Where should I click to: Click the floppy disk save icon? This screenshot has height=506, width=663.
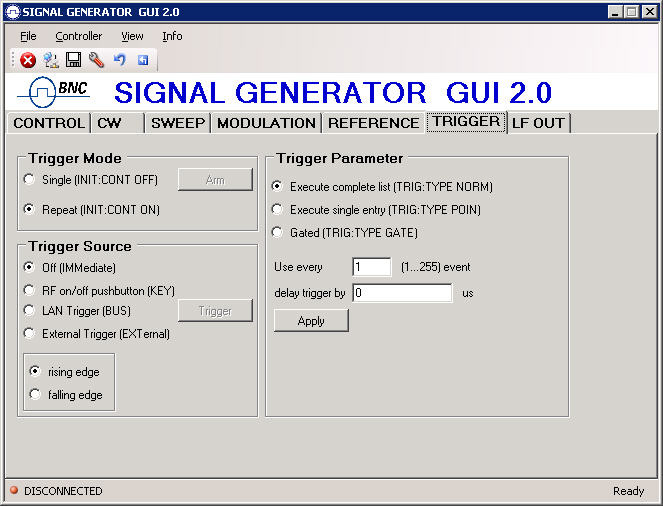pos(74,60)
